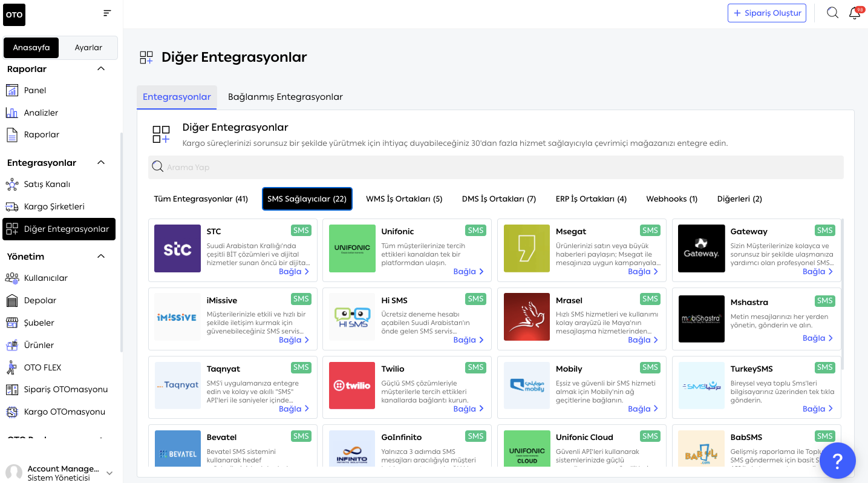Click Bağla link on Msegat card

pos(643,272)
